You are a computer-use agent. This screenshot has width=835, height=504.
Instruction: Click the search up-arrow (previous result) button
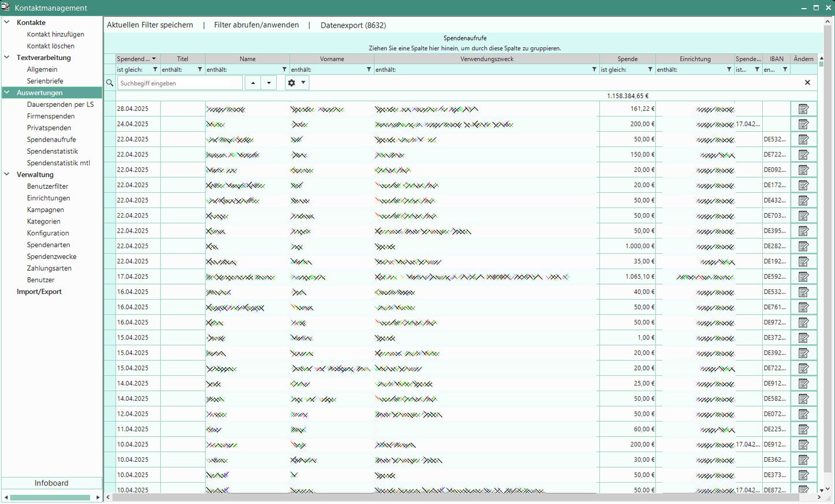[x=253, y=83]
